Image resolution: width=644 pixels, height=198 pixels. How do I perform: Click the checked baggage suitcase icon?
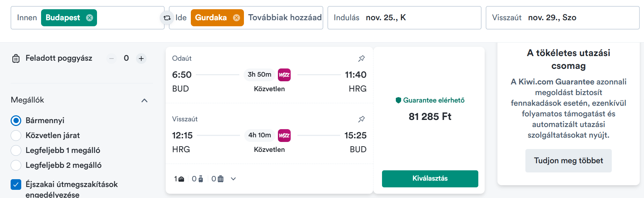(x=16, y=59)
